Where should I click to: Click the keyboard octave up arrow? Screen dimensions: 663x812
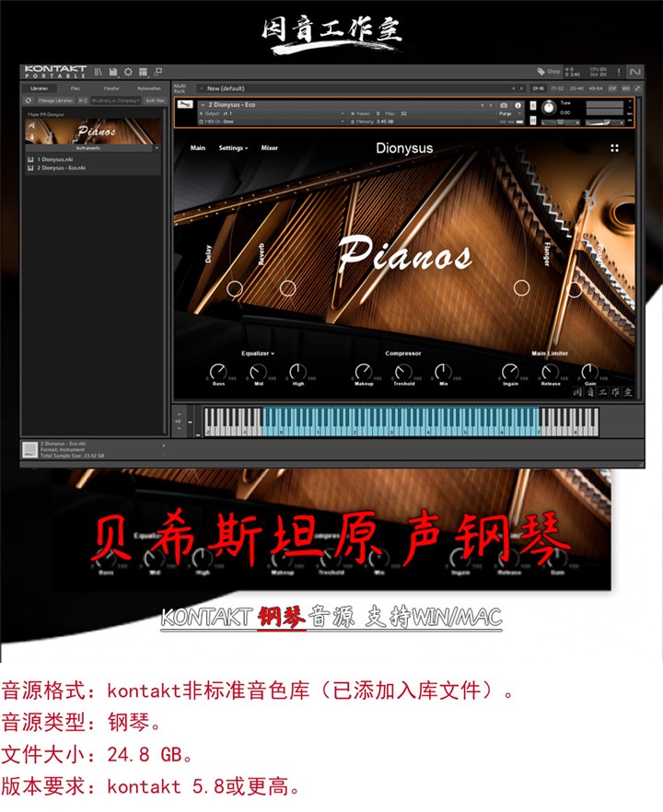[180, 414]
